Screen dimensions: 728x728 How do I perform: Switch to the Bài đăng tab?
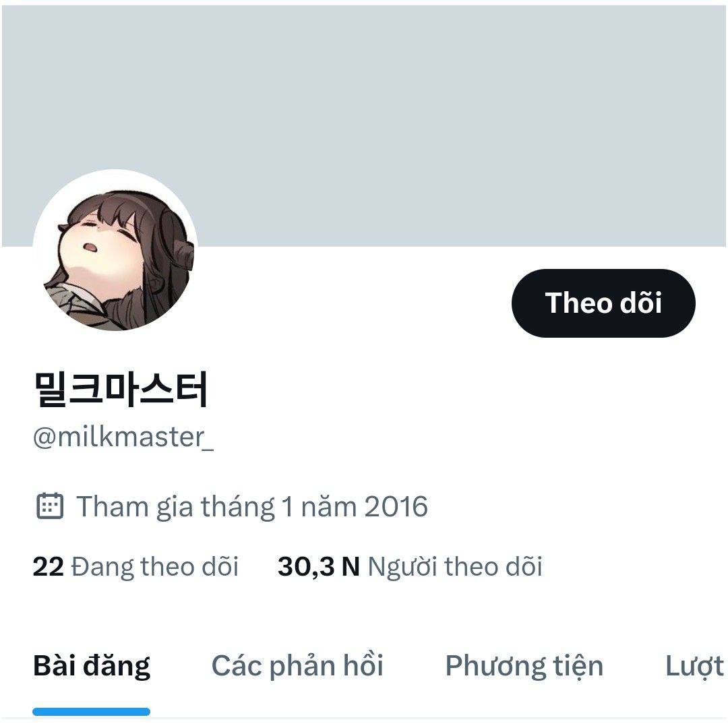click(x=92, y=666)
